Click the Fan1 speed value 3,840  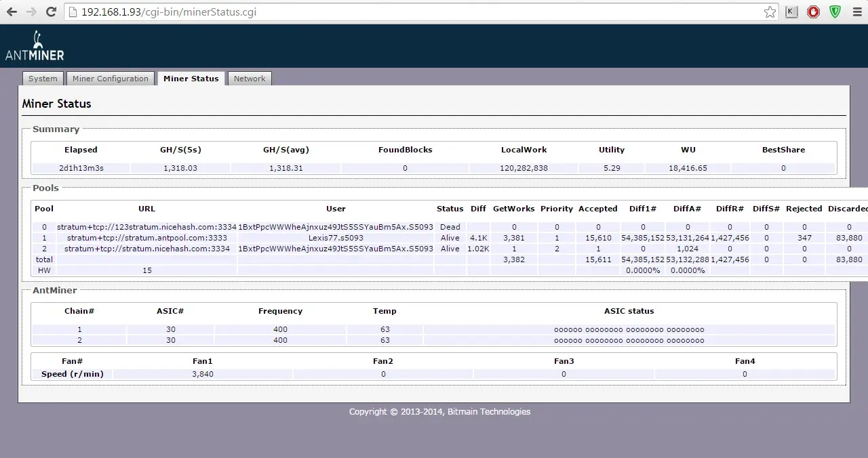click(x=203, y=374)
